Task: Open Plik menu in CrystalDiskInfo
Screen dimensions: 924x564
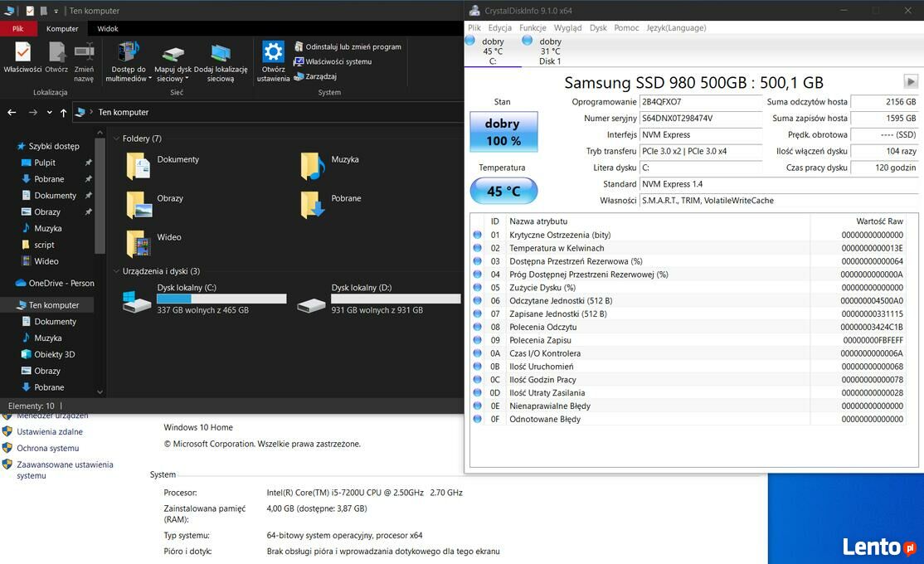Action: point(474,27)
